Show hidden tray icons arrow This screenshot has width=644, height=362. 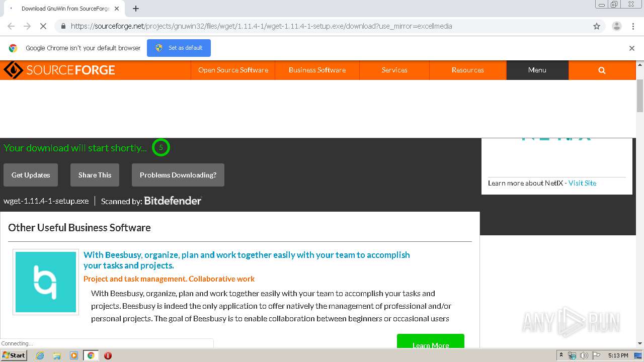[x=561, y=355]
